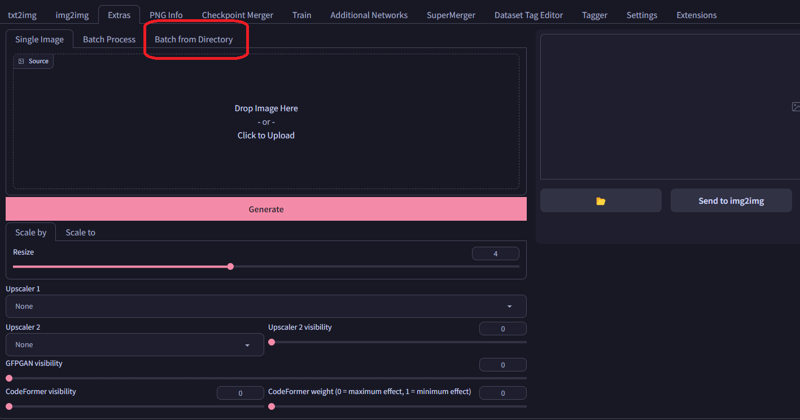The image size is (800, 420).
Task: Open the output folder icon button
Action: point(601,201)
